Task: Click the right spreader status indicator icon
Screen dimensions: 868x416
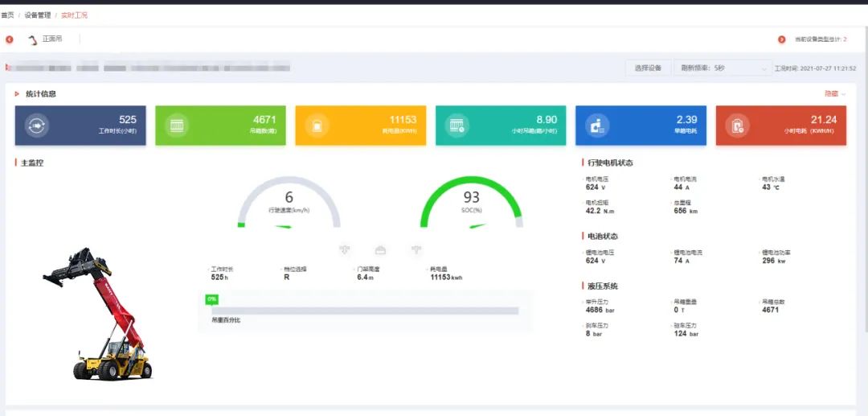Action: coord(416,249)
